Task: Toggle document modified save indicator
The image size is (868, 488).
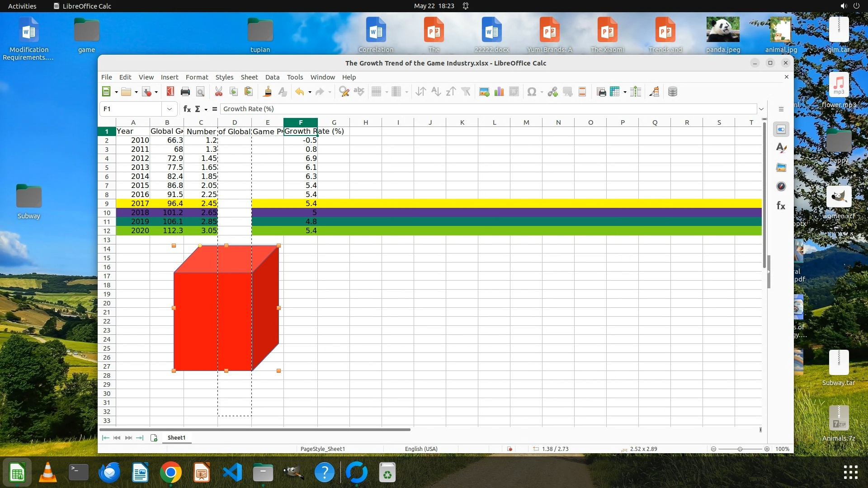Action: tap(510, 449)
